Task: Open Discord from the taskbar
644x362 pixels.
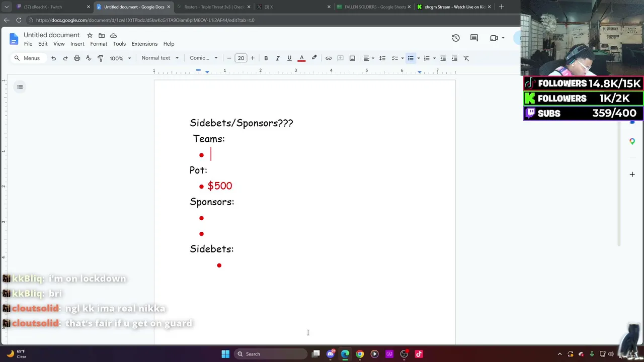Action: click(x=331, y=354)
